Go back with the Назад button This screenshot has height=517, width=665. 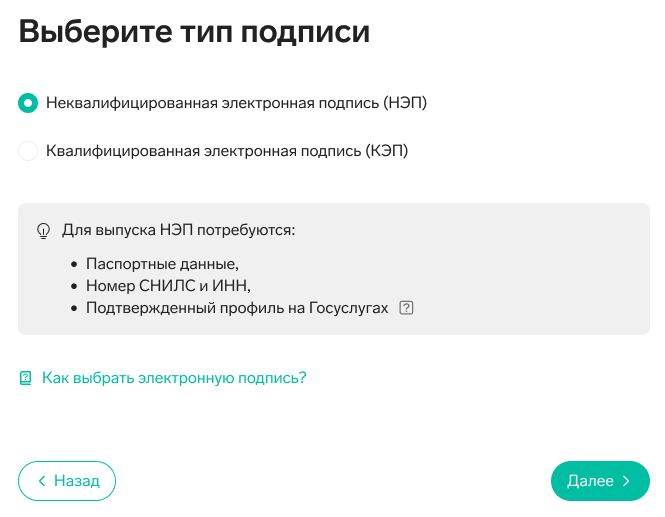tap(67, 481)
